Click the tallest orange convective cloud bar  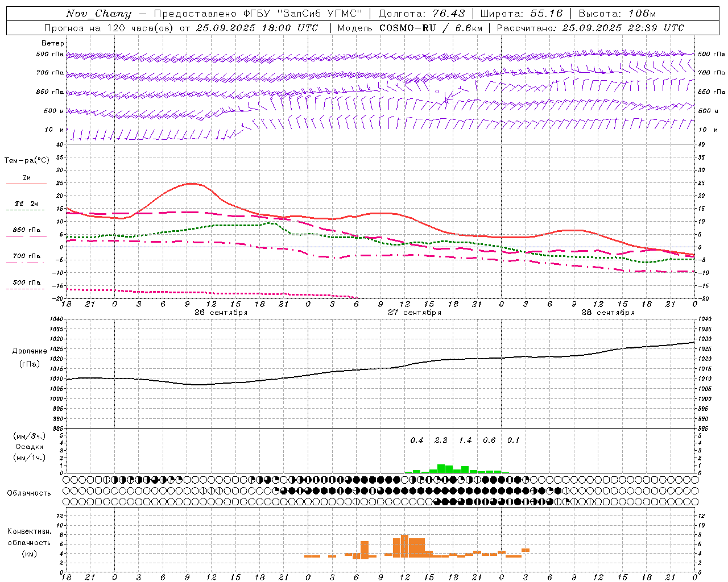(404, 546)
